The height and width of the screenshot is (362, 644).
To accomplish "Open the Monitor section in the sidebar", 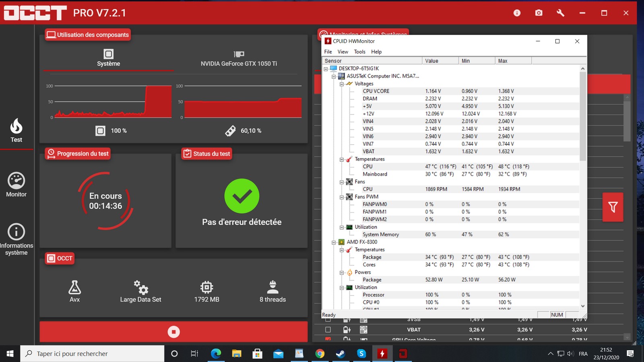I will [x=17, y=185].
